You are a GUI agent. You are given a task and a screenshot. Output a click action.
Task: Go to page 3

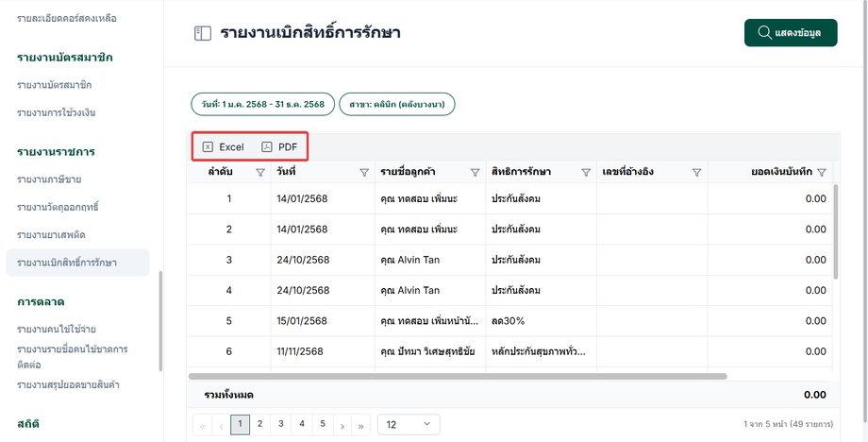(280, 425)
